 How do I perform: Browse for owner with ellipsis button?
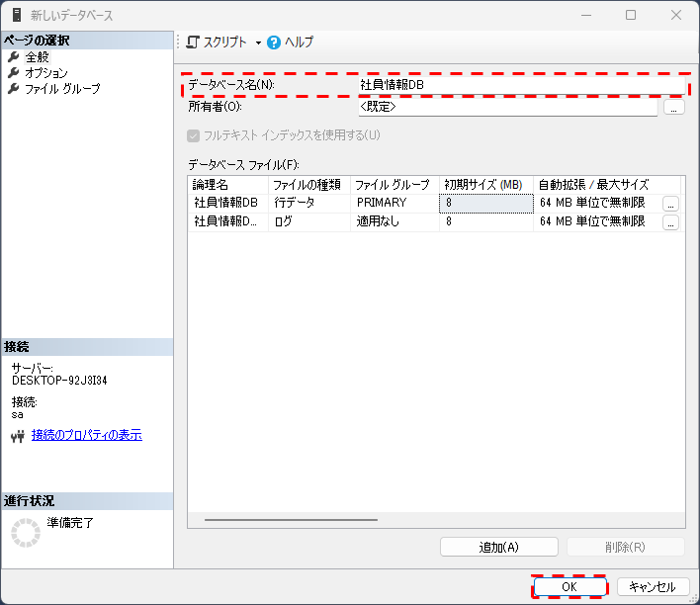click(x=673, y=108)
